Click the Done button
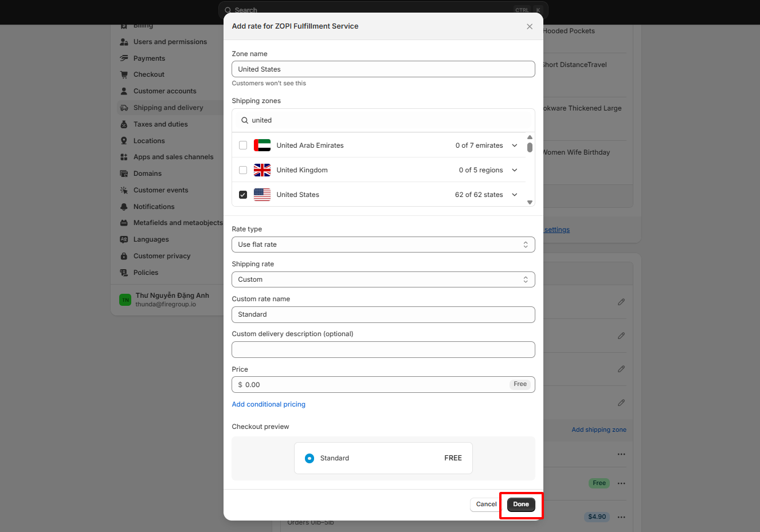Viewport: 760px width, 532px height. (521, 505)
